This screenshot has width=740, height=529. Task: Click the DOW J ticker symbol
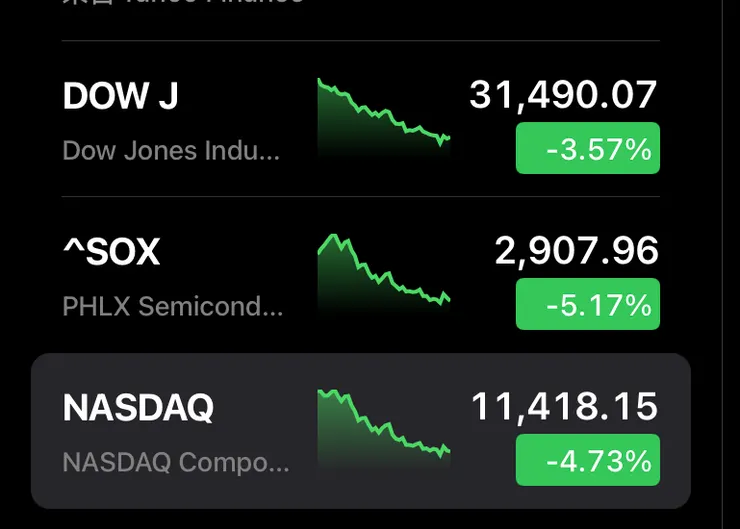(x=121, y=96)
